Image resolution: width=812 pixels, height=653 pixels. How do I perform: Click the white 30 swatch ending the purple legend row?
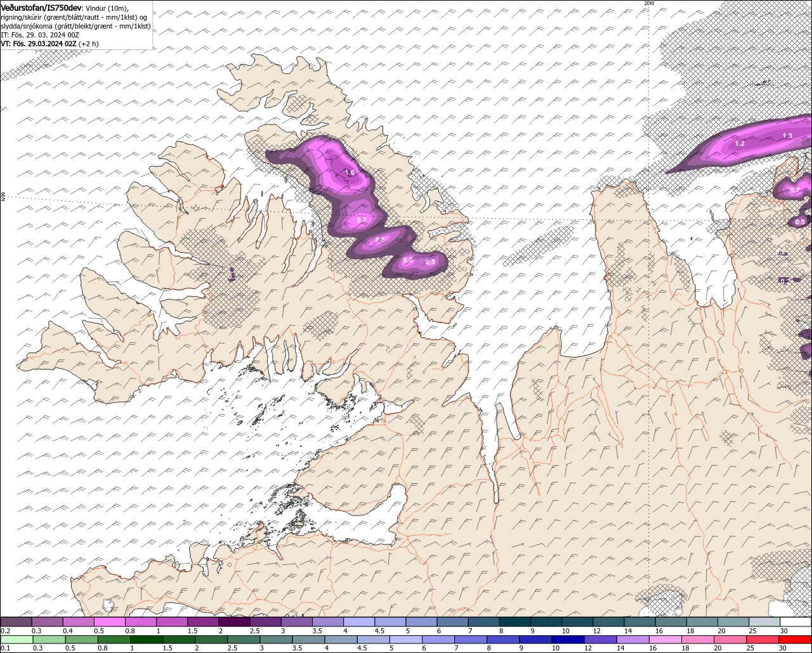(796, 622)
